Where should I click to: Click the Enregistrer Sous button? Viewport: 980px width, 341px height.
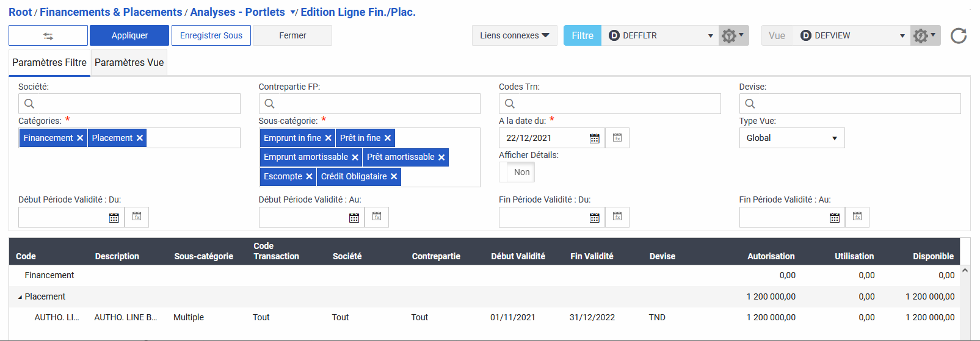[211, 35]
